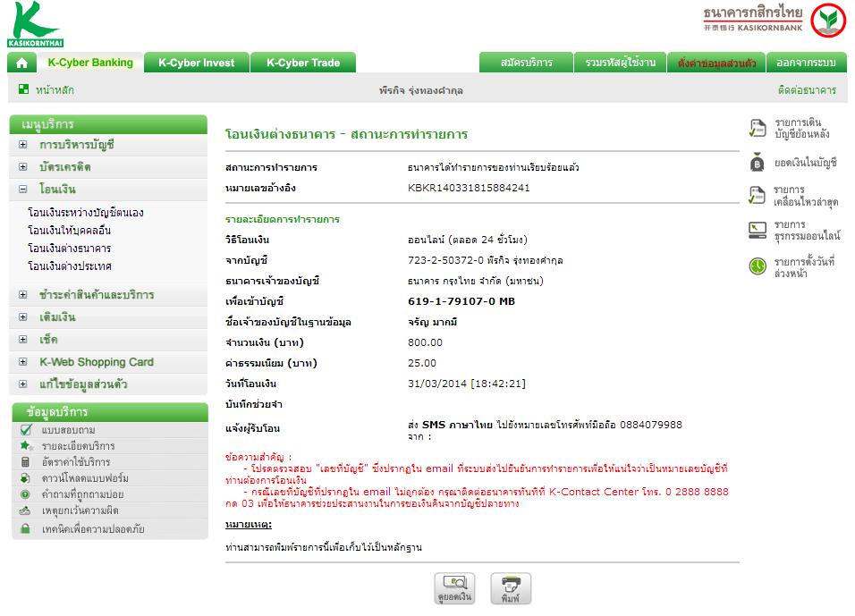Open the สมัครบริการ tab
This screenshot has height=616, width=855.
[x=526, y=63]
